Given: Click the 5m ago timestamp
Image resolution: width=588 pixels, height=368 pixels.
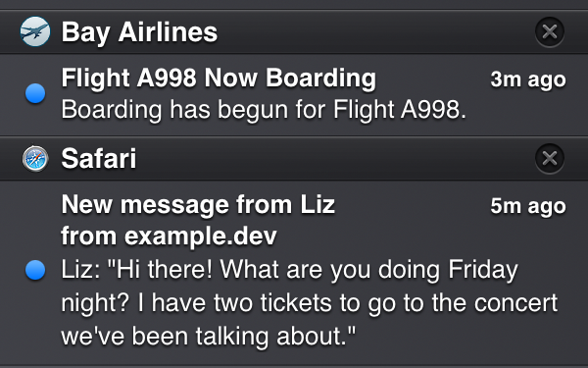Looking at the screenshot, I should point(528,206).
